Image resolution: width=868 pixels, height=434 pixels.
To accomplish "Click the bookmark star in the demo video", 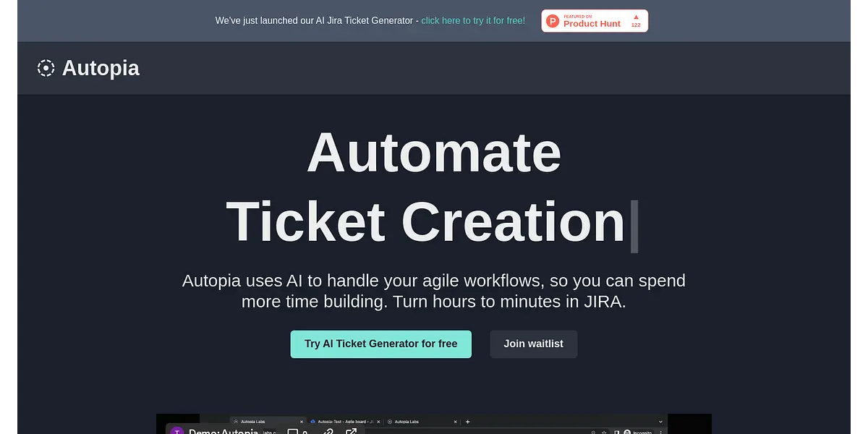I will [x=603, y=432].
